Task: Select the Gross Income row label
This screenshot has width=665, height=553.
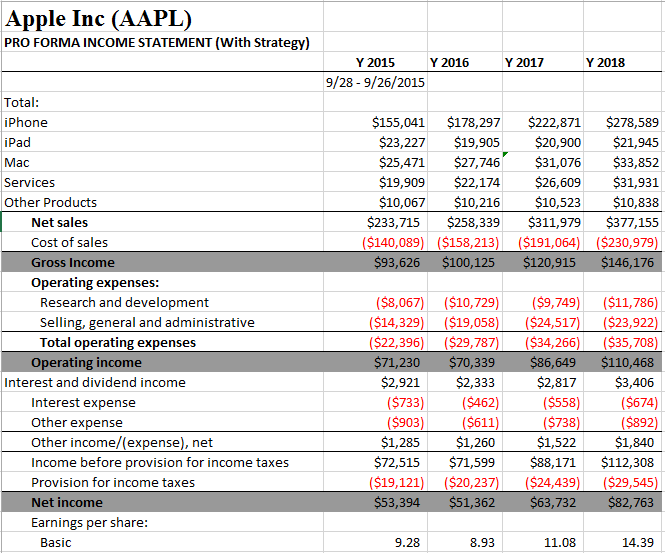Action: tap(72, 262)
